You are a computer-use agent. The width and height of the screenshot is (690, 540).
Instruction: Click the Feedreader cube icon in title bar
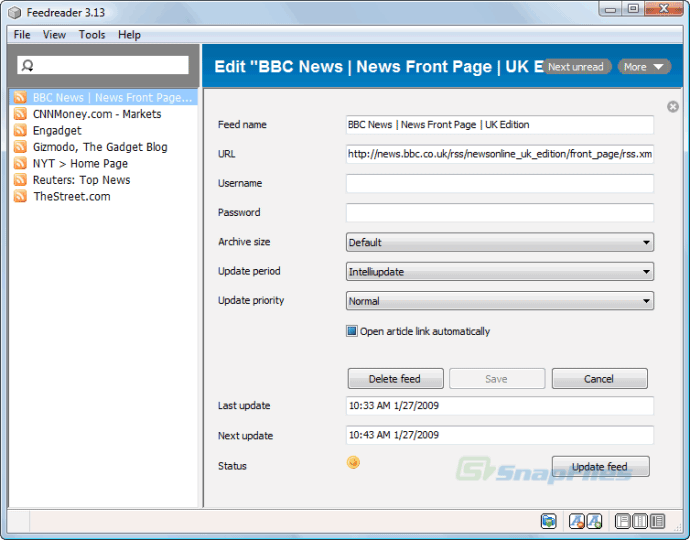tap(15, 13)
